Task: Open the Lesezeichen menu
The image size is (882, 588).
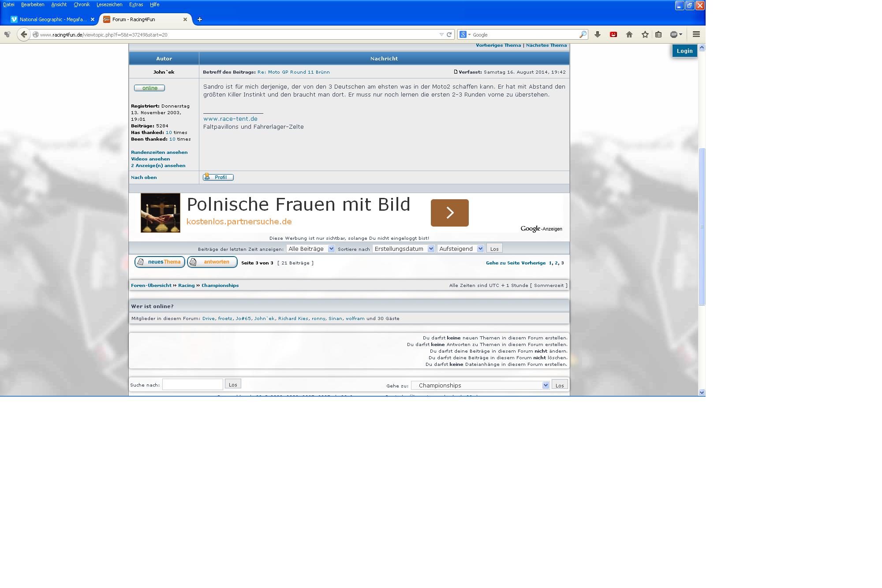Action: 109,4
